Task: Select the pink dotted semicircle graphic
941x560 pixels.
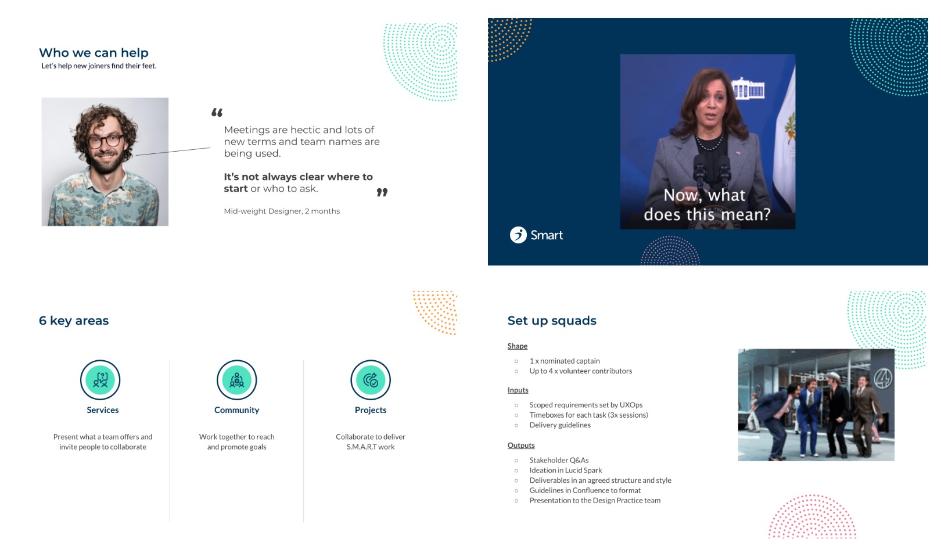Action: (x=812, y=517)
